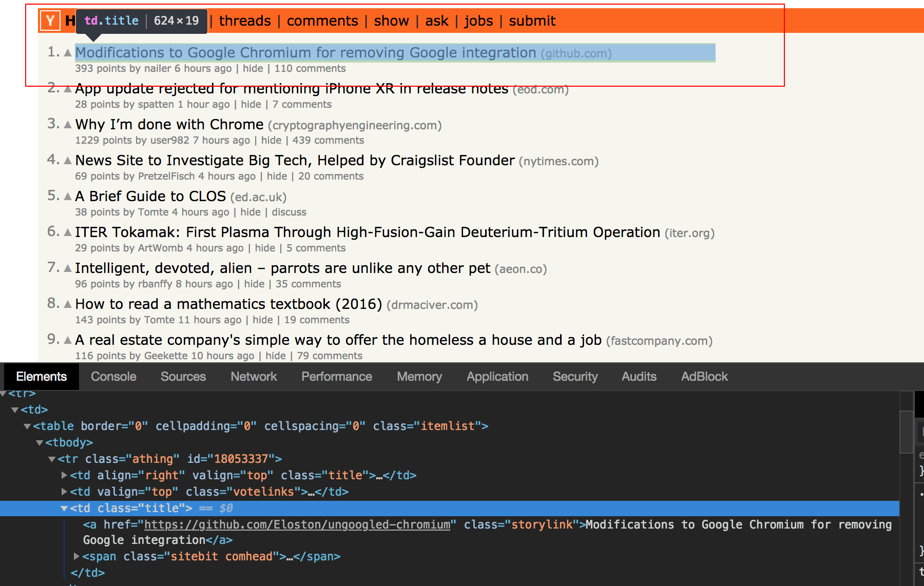Upvote the parrots story

click(68, 268)
